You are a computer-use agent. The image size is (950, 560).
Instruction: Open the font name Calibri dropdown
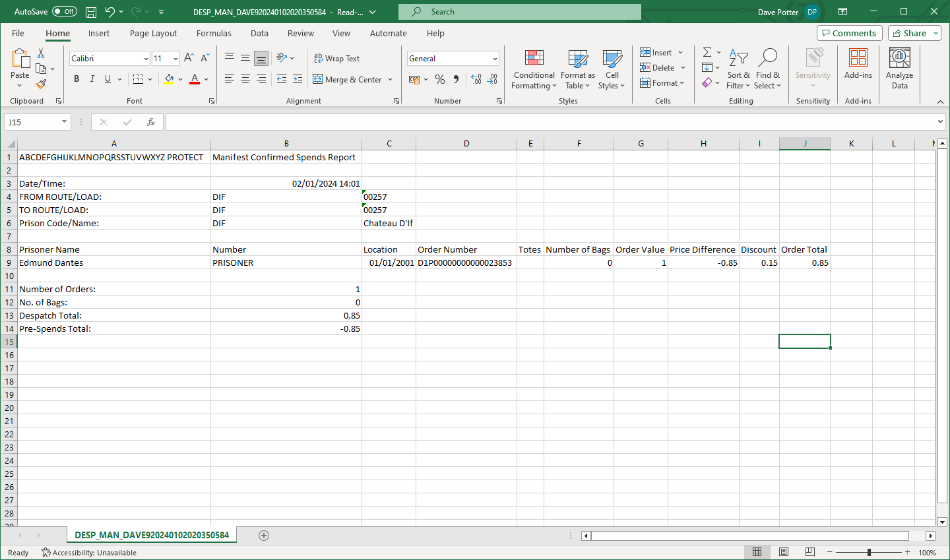pos(146,59)
